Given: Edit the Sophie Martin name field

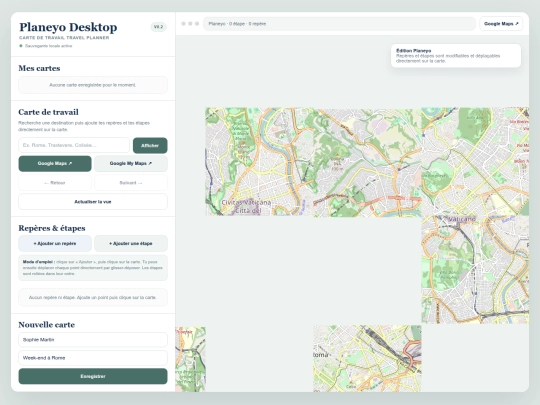Looking at the screenshot, I should [93, 340].
